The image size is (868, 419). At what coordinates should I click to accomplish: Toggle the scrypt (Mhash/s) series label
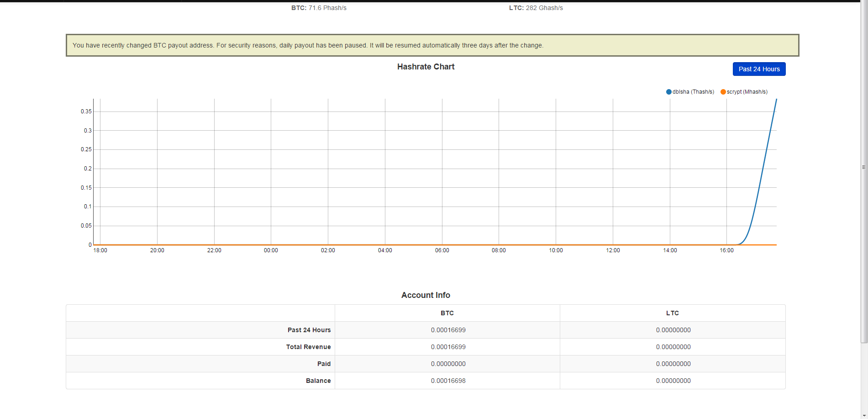(x=747, y=92)
